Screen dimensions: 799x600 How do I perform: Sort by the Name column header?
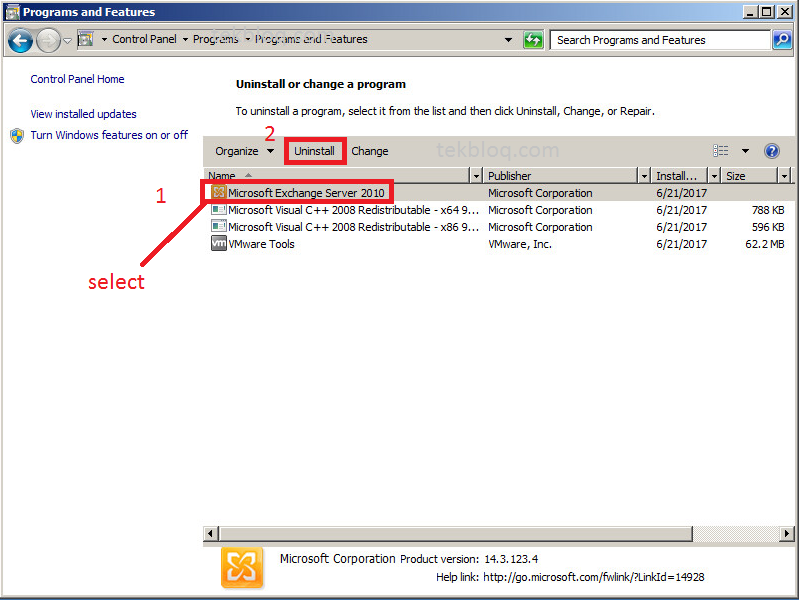[336, 176]
